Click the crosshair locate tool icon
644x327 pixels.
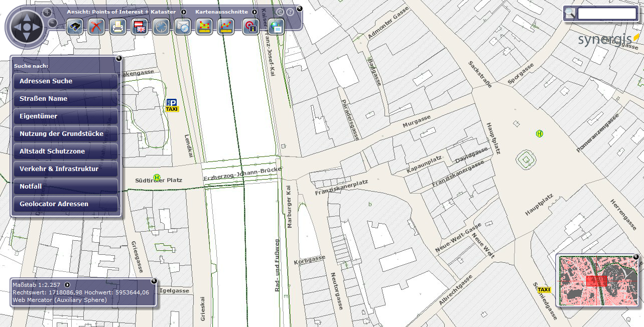[161, 27]
